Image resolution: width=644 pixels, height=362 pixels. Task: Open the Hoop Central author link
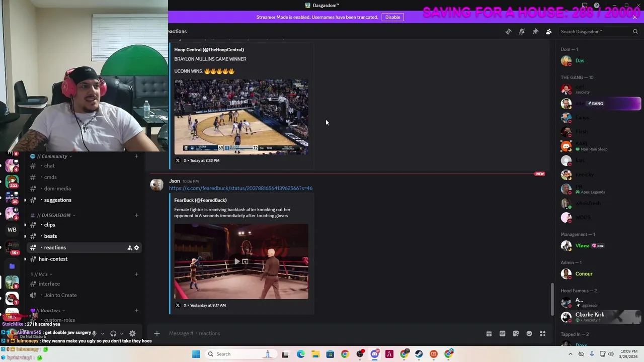[x=209, y=49]
